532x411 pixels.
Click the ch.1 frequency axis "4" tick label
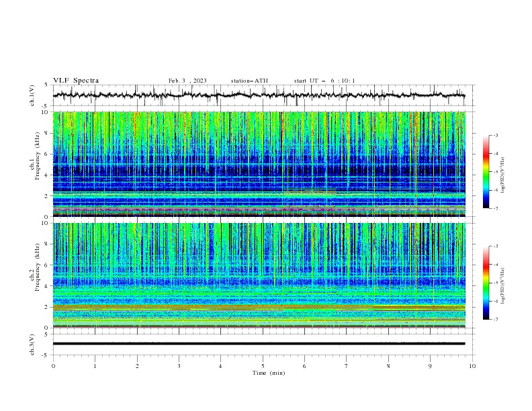(46, 175)
